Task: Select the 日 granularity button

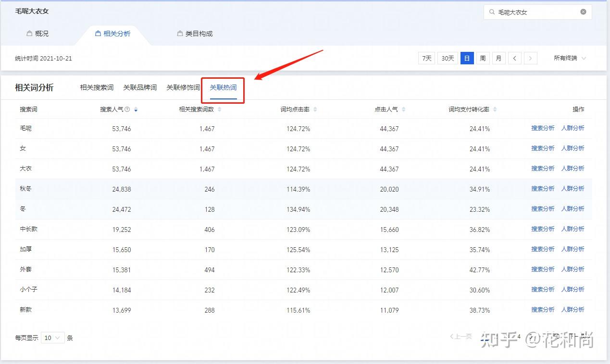Action: point(467,58)
